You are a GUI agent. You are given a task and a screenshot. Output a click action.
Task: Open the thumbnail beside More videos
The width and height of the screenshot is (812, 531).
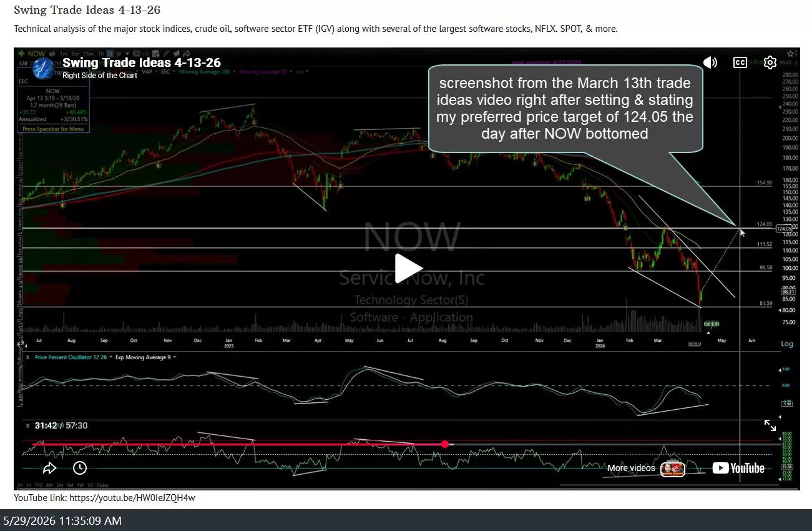click(673, 468)
